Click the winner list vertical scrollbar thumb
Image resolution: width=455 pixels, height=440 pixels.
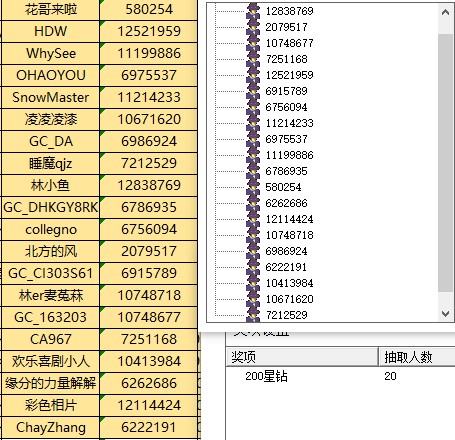445,163
